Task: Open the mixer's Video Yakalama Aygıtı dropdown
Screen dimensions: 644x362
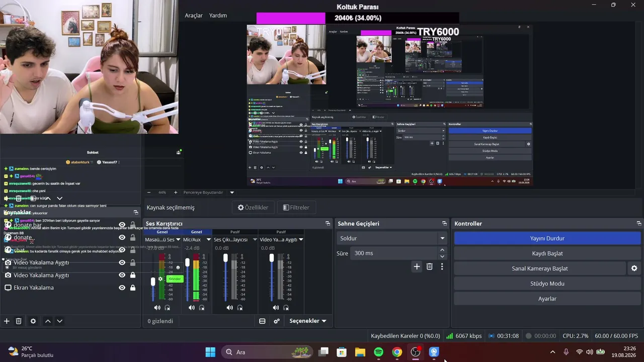Action: 301,240
